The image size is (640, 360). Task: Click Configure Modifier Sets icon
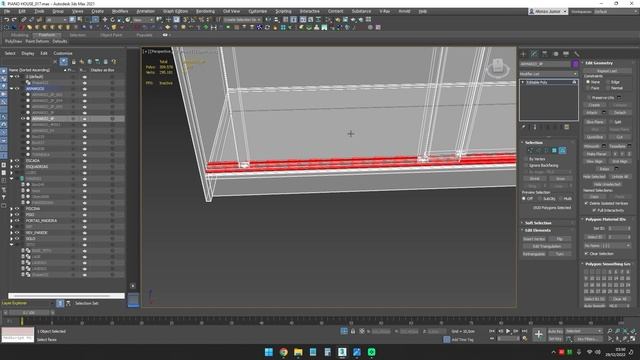pyautogui.click(x=567, y=127)
